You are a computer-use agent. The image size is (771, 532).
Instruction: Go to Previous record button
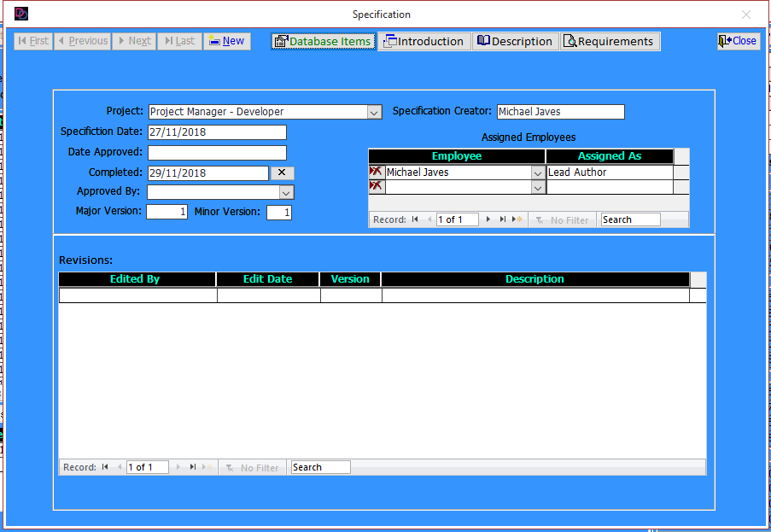[x=83, y=41]
